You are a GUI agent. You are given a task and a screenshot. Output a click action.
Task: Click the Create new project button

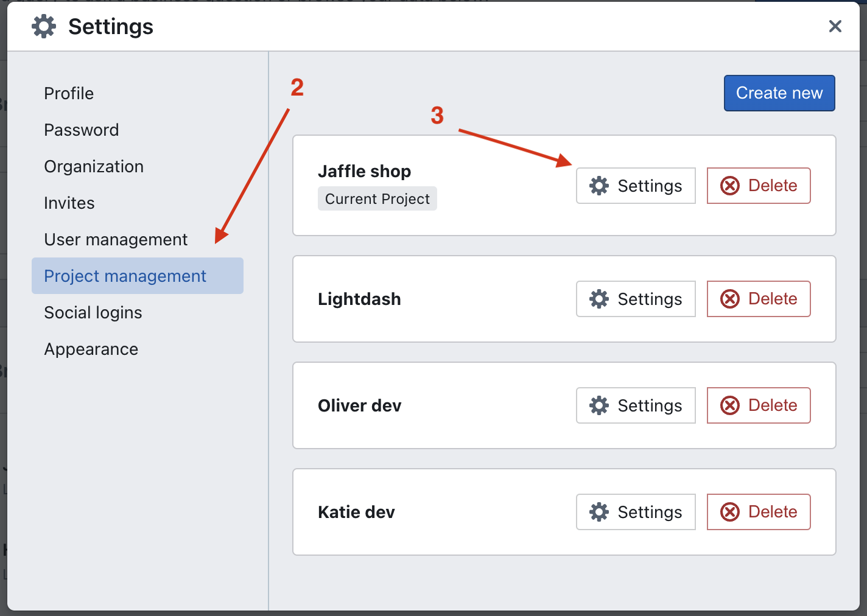coord(779,93)
